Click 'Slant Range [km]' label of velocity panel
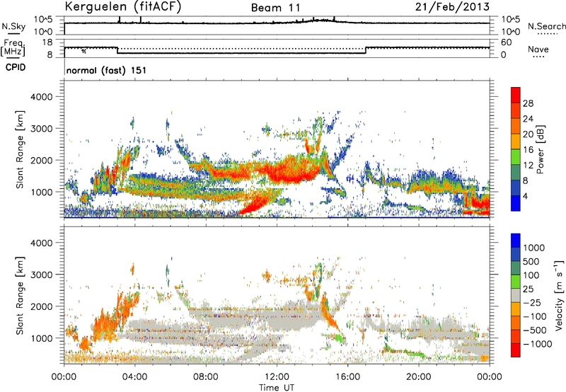Image resolution: width=566 pixels, height=392 pixels. tap(20, 295)
